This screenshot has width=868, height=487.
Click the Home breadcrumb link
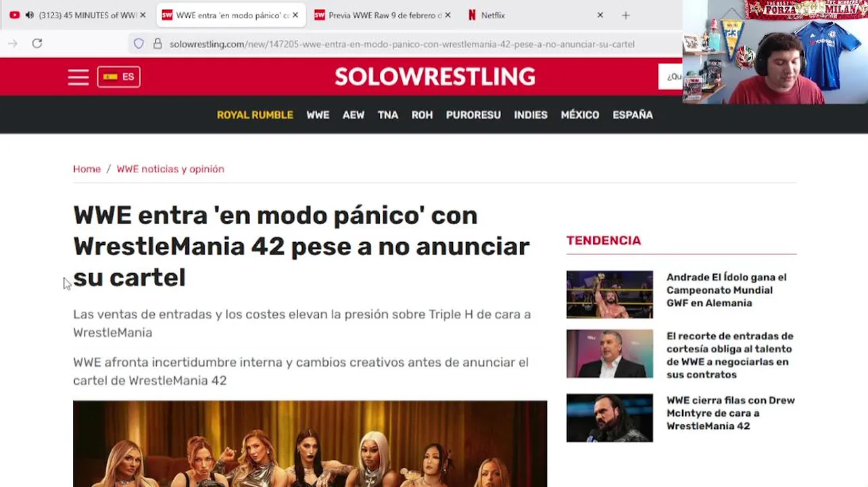pos(87,169)
